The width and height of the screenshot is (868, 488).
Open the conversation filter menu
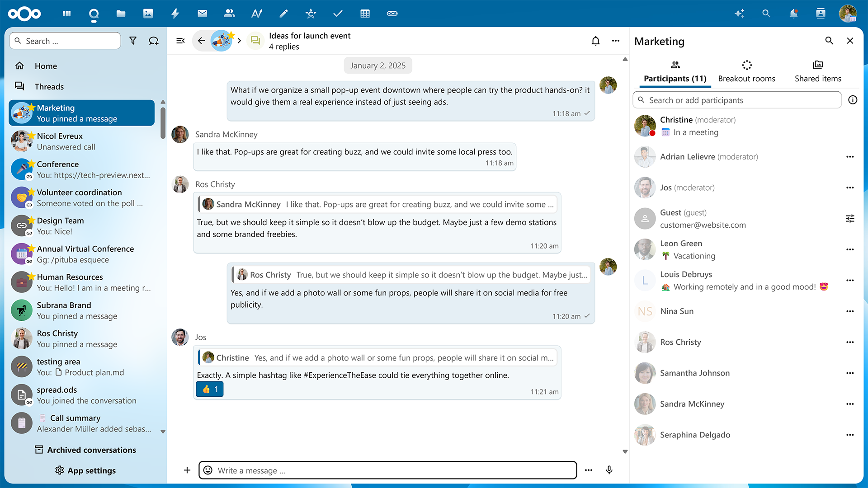point(133,41)
